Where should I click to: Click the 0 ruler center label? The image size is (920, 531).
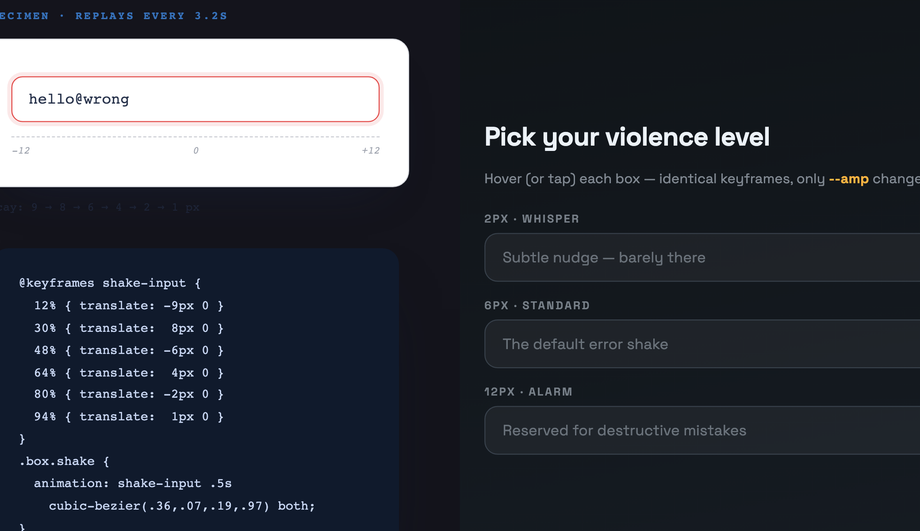pos(196,151)
